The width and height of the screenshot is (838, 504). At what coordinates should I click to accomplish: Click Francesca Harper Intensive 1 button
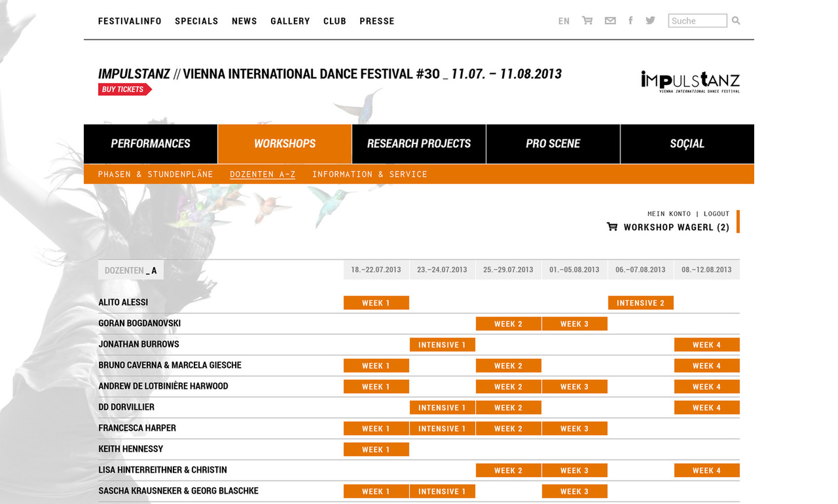coord(442,429)
